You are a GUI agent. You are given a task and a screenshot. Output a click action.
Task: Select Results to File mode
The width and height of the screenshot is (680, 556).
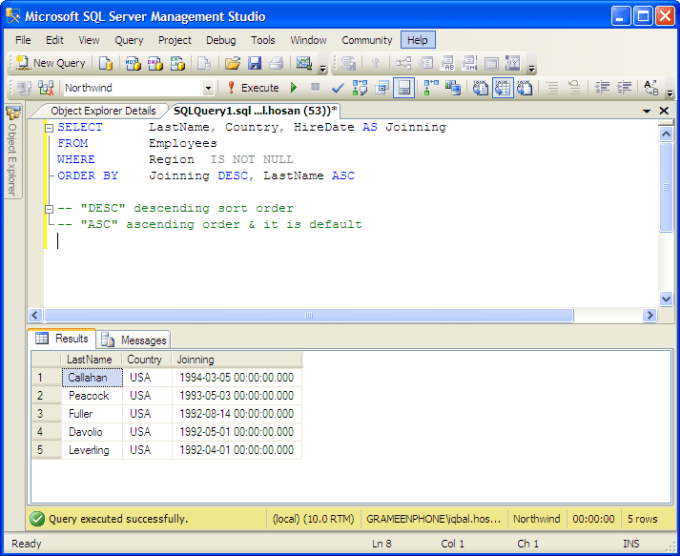pyautogui.click(x=525, y=88)
